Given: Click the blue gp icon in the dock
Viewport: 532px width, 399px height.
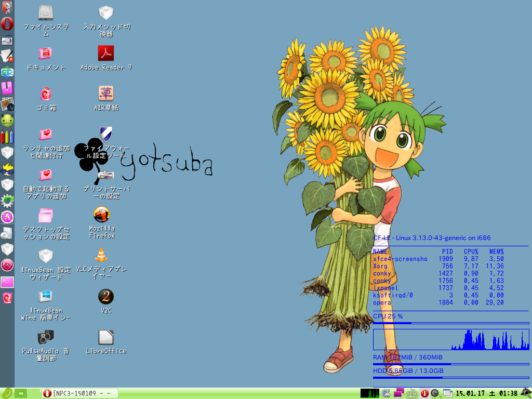Looking at the screenshot, I should pos(7,72).
